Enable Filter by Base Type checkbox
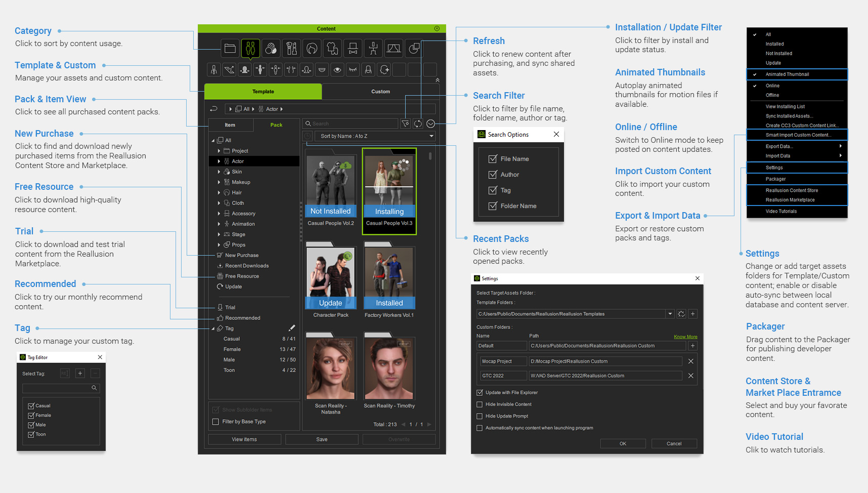868x493 pixels. (x=215, y=422)
